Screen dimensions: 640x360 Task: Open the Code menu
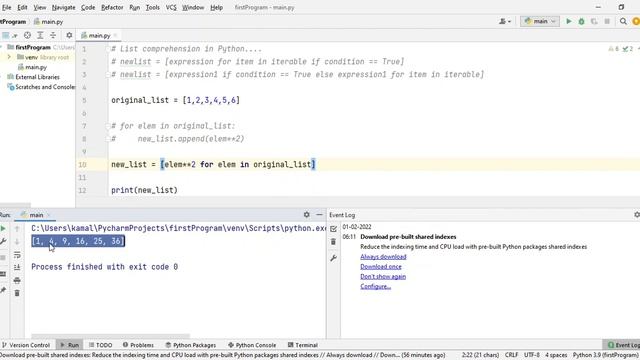pyautogui.click(x=88, y=7)
